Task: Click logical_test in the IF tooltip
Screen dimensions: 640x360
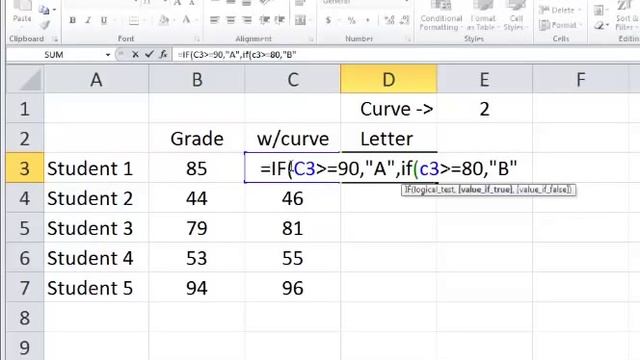Action: pyautogui.click(x=435, y=190)
